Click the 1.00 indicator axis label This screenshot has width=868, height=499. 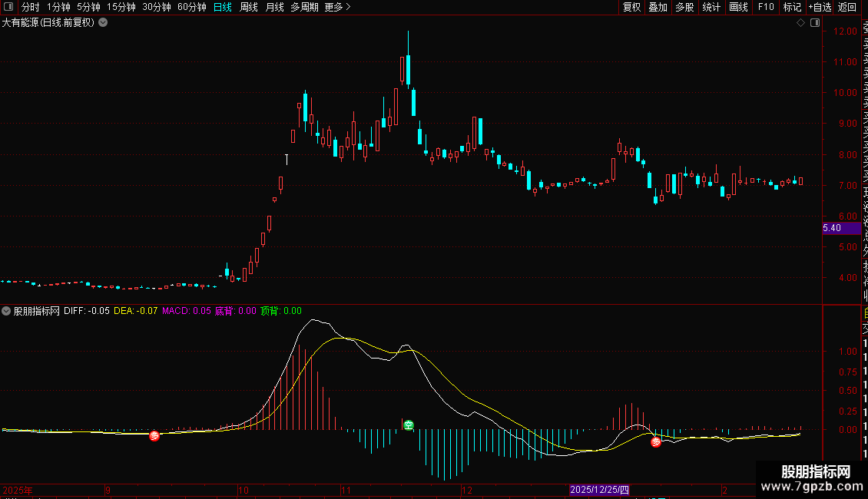click(x=848, y=352)
